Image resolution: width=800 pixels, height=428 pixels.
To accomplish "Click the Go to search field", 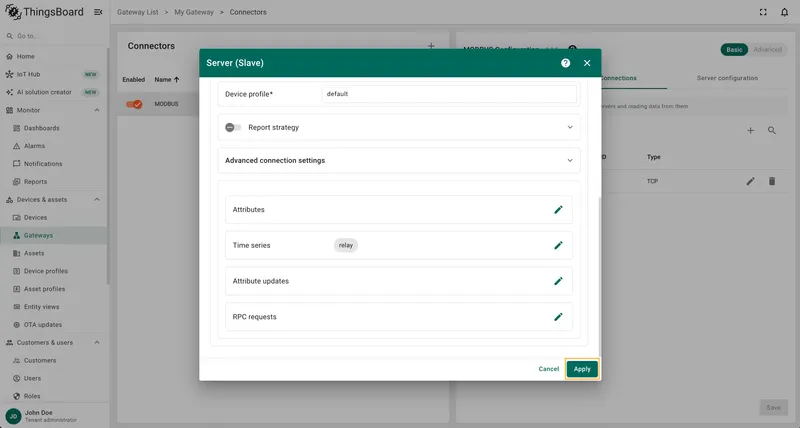I will pos(54,36).
